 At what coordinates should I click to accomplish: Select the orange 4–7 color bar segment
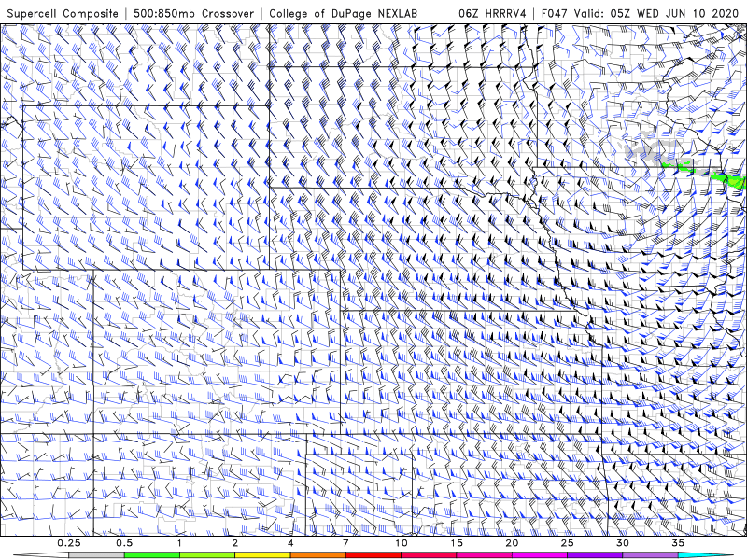317,555
